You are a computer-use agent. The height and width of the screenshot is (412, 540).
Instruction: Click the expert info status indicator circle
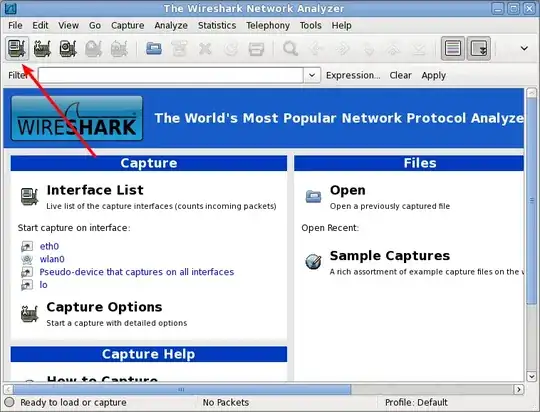click(x=9, y=402)
